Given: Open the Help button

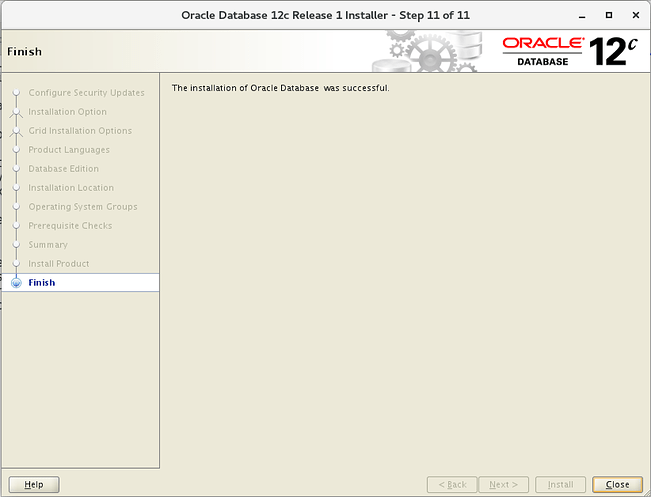Looking at the screenshot, I should pyautogui.click(x=34, y=484).
